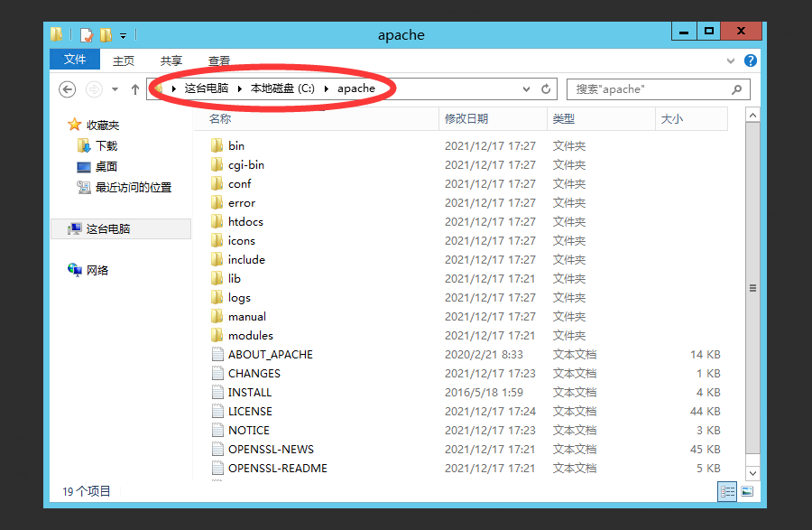
Task: Click apache in the address breadcrumb
Action: (356, 88)
